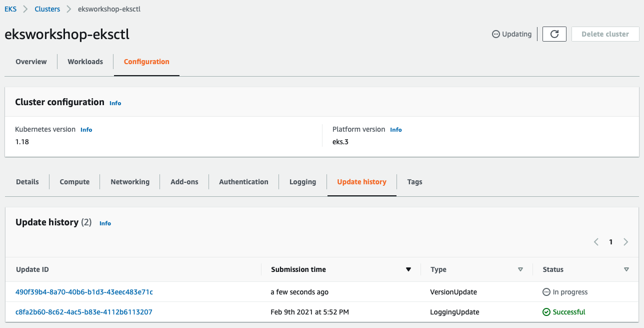Image resolution: width=644 pixels, height=328 pixels.
Task: Switch to the Compute sub-tab
Action: point(74,182)
